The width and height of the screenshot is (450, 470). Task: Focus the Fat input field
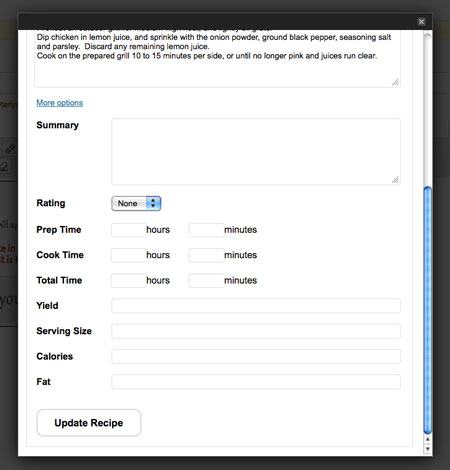(256, 382)
